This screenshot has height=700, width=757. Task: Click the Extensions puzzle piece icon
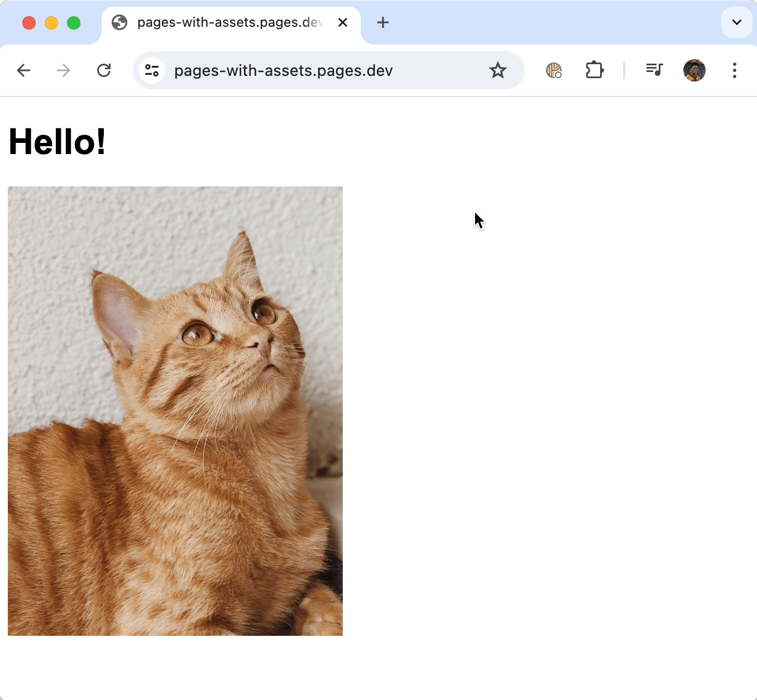595,70
